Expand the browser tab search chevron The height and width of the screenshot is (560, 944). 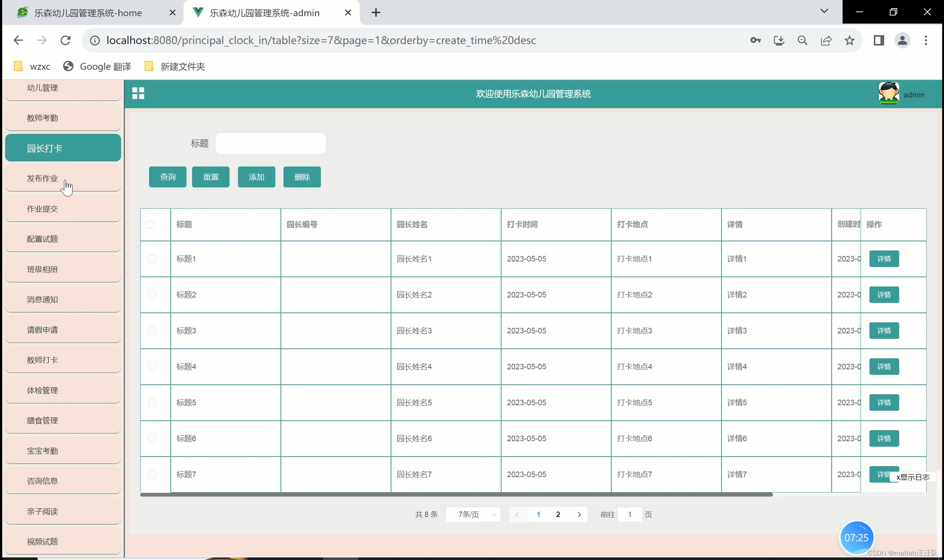coord(824,11)
